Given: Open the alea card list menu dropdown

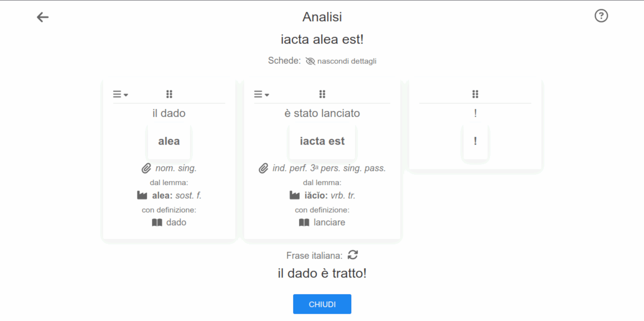Looking at the screenshot, I should click(x=120, y=94).
